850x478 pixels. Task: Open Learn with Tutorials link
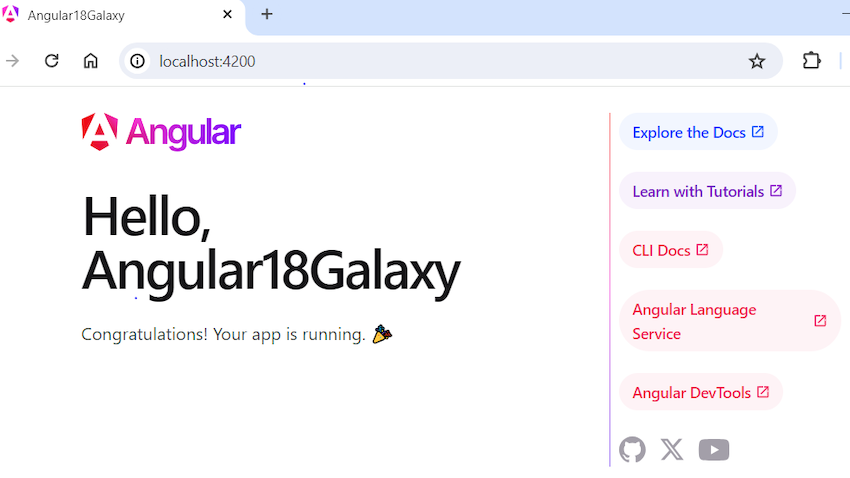pyautogui.click(x=707, y=191)
